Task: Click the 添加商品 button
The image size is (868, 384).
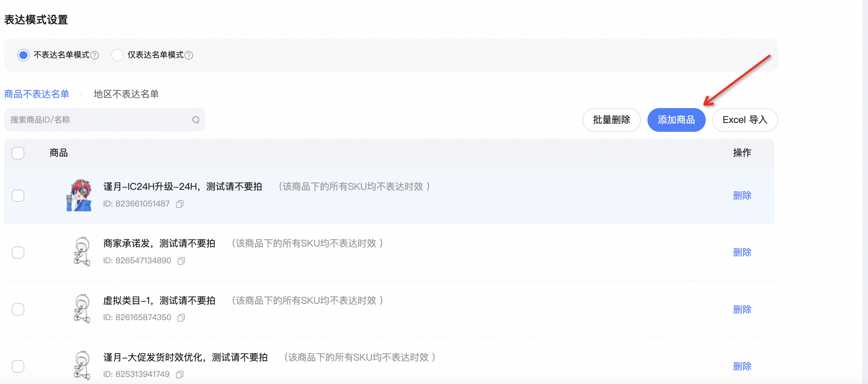Action: [676, 120]
